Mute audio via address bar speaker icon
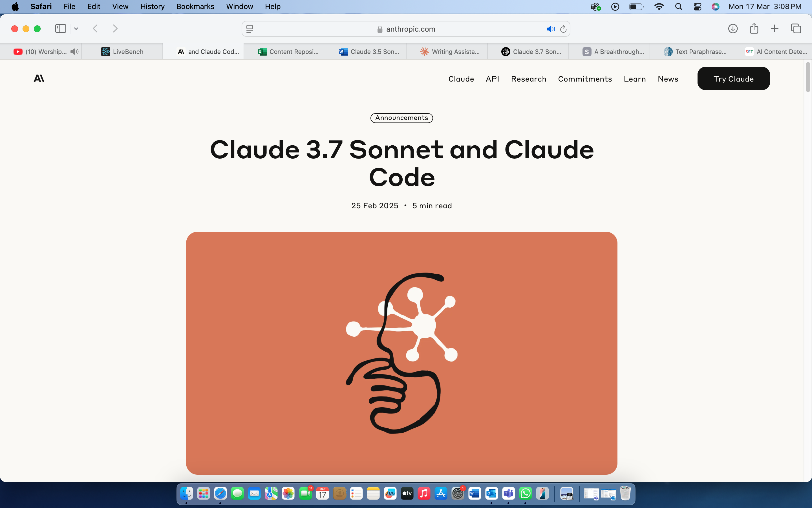This screenshot has width=812, height=508. coord(551,29)
